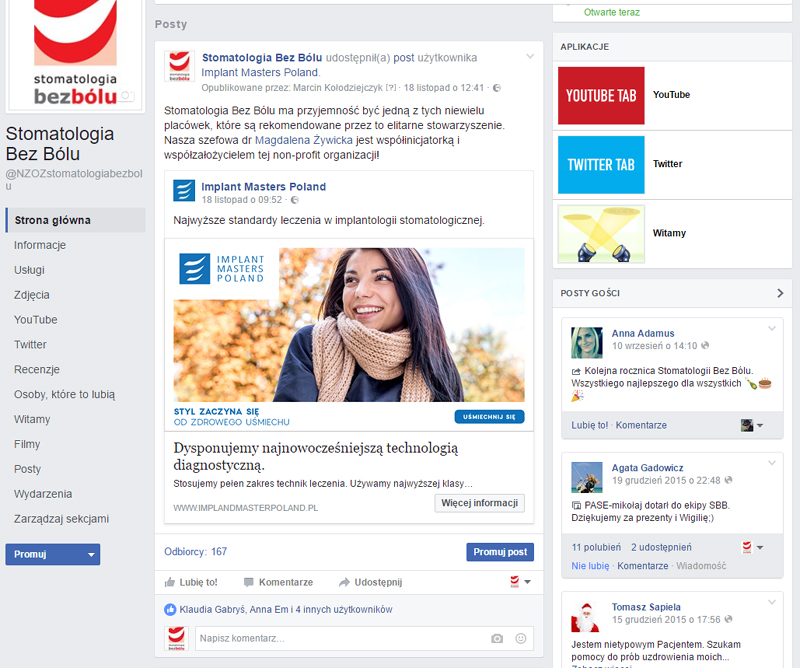800x668 pixels.
Task: Open the Witamy app icon
Action: (600, 233)
